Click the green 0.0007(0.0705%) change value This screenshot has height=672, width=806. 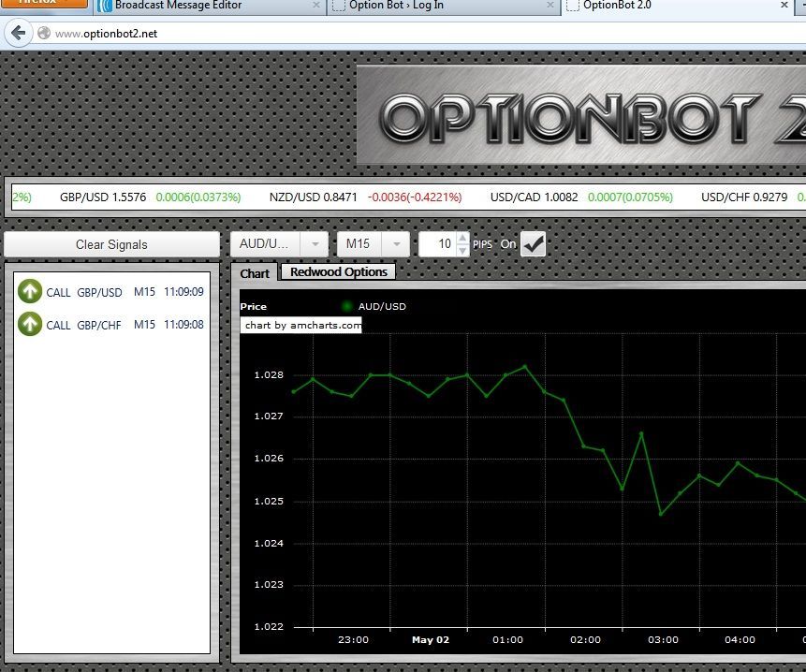(x=630, y=197)
